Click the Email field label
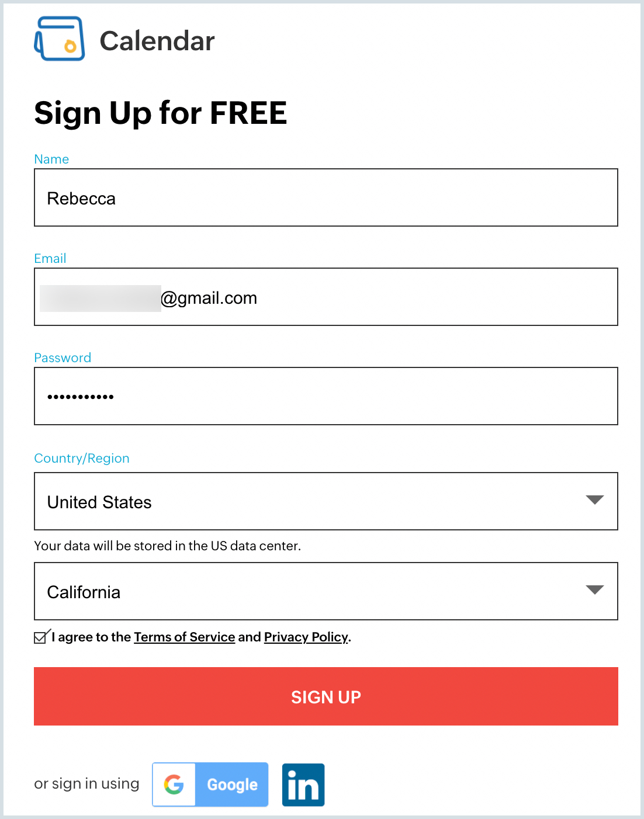The width and height of the screenshot is (644, 819). 50,258
